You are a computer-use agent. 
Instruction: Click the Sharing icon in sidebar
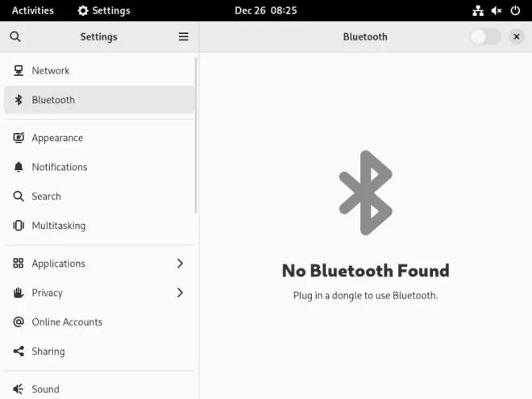click(x=19, y=351)
